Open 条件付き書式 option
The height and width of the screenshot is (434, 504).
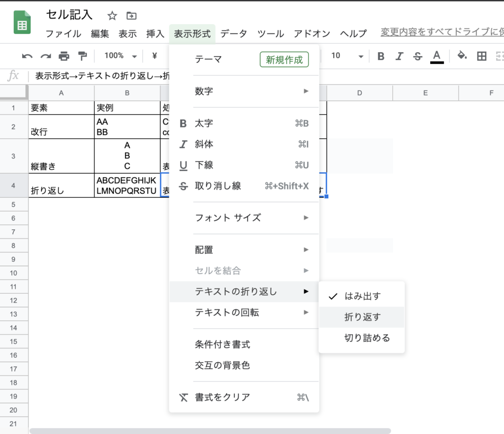point(244,344)
